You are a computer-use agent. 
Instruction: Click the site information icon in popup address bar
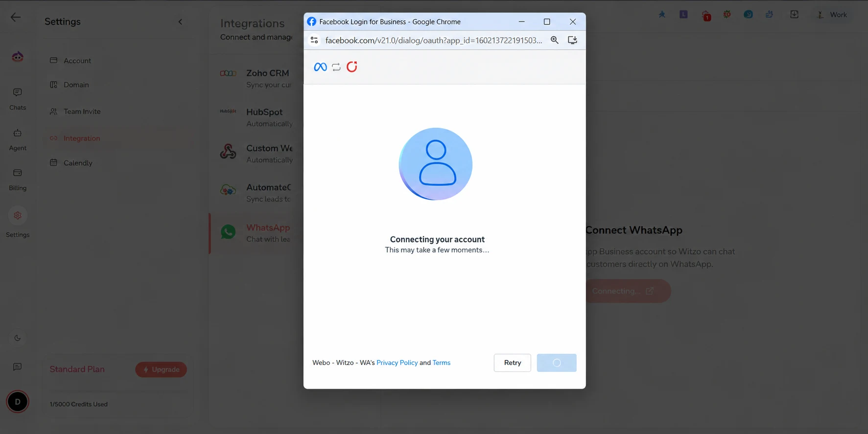[314, 40]
